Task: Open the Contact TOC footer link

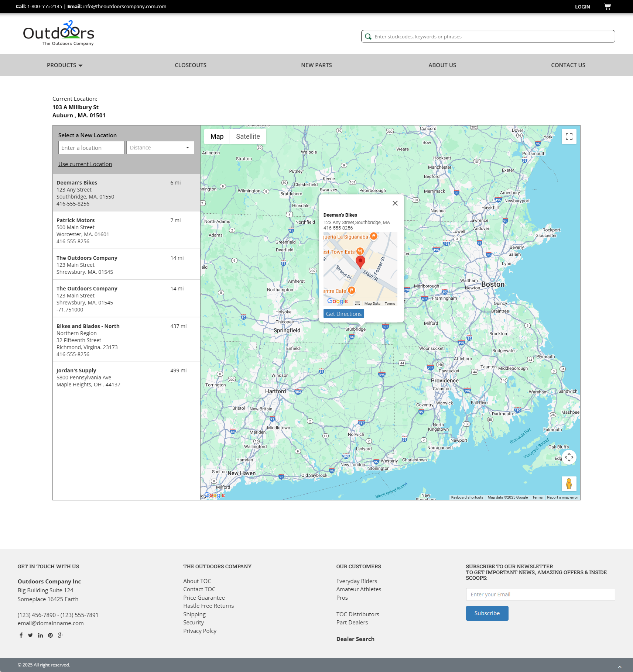Action: (x=199, y=589)
